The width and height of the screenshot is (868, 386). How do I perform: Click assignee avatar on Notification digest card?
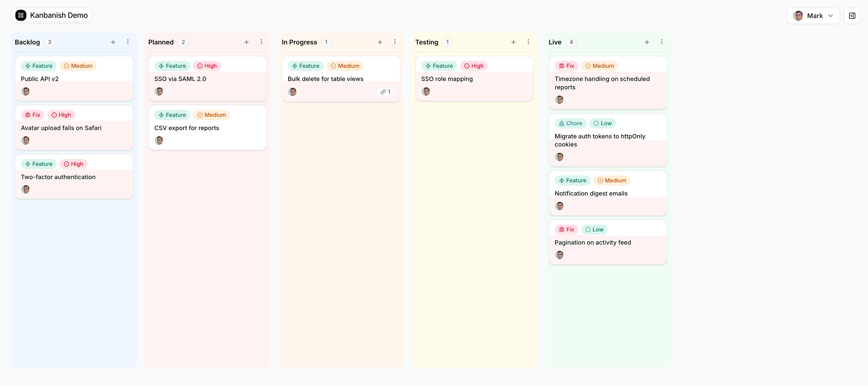[x=559, y=206]
